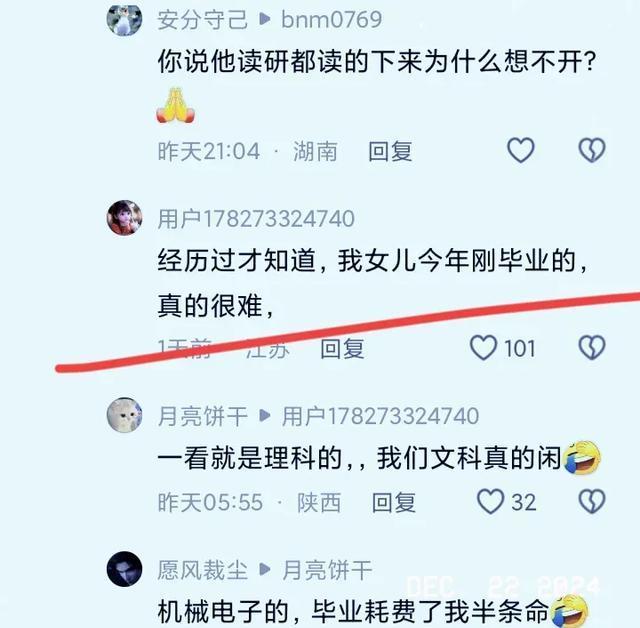Image resolution: width=640 pixels, height=628 pixels.
Task: Open username 愿风裁尘
Action: point(202,570)
